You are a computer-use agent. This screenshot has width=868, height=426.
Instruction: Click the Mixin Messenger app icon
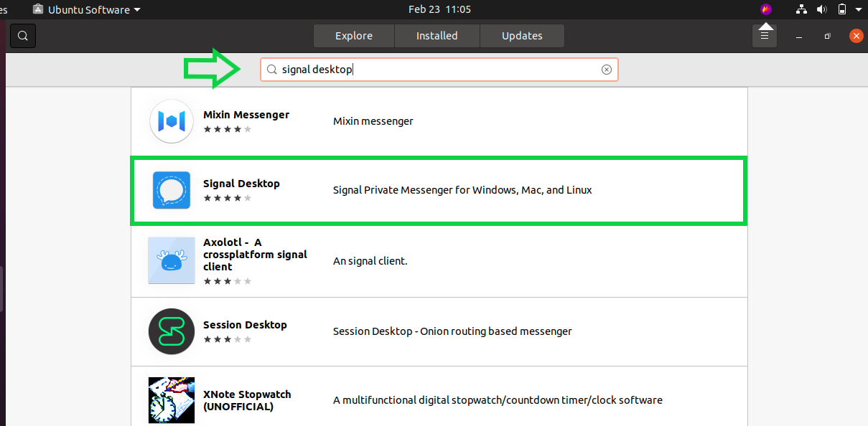tap(172, 121)
